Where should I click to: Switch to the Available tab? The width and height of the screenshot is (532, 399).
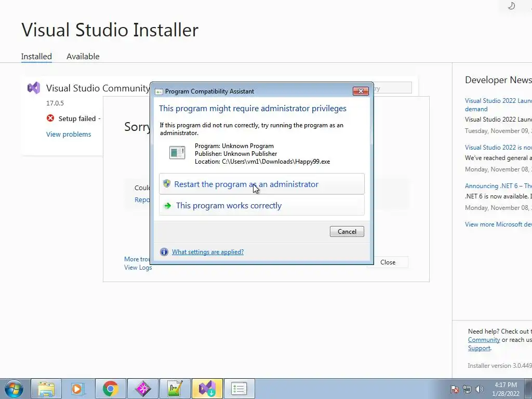coord(83,56)
